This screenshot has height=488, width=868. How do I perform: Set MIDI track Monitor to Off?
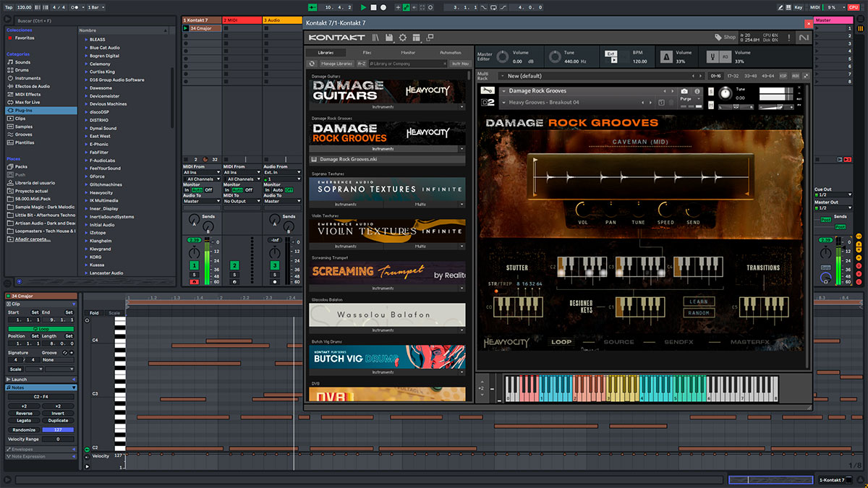(248, 190)
